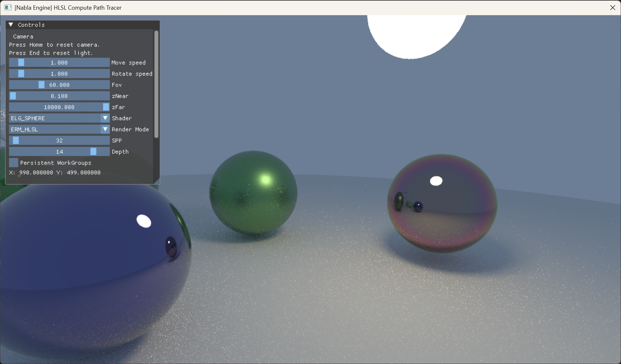Click the Depth slider

[59, 152]
